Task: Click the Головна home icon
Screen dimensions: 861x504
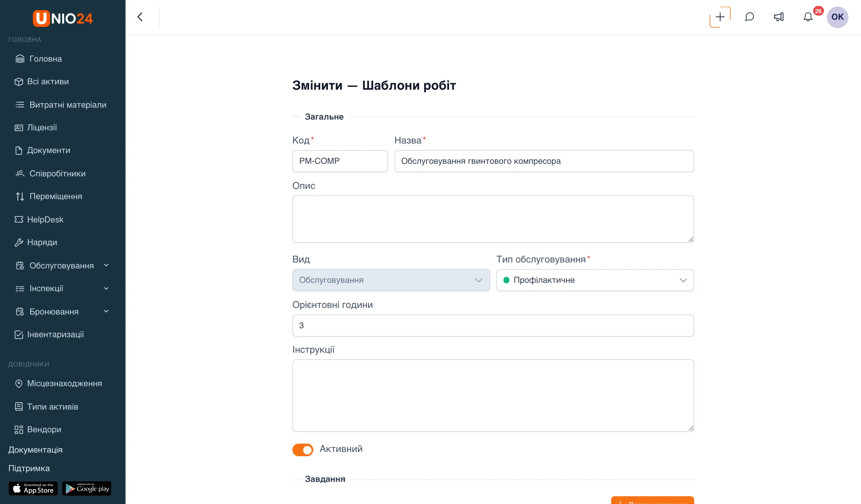Action: coord(20,59)
